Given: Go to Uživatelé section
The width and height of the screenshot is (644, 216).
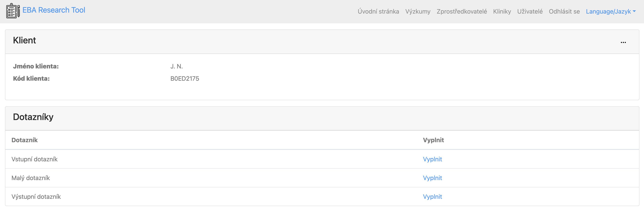Looking at the screenshot, I should tap(530, 11).
